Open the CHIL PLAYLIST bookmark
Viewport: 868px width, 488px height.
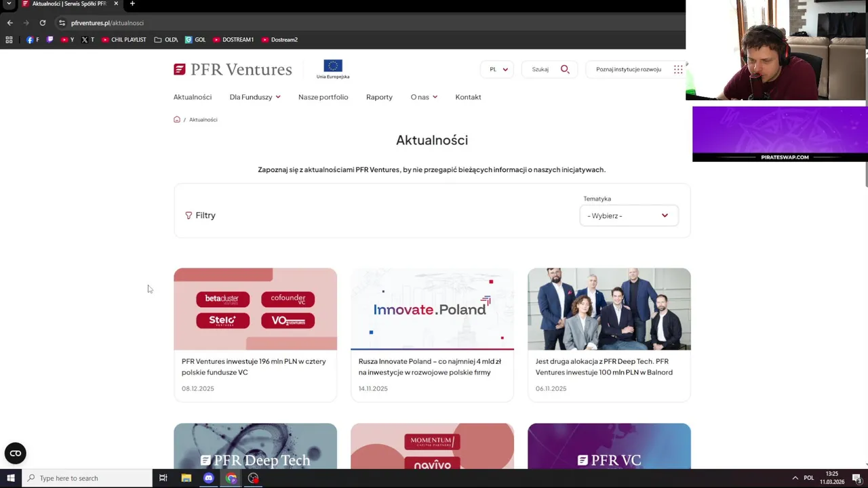click(124, 39)
